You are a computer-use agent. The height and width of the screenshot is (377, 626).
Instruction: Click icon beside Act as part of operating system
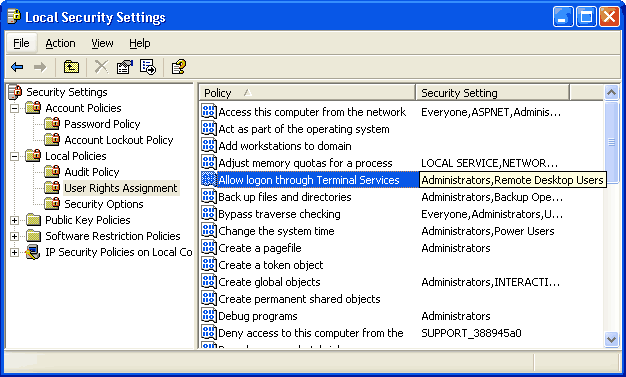(x=209, y=129)
